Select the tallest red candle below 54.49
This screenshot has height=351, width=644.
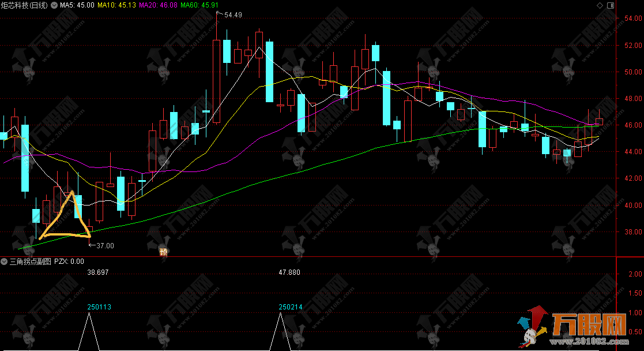coord(216,81)
